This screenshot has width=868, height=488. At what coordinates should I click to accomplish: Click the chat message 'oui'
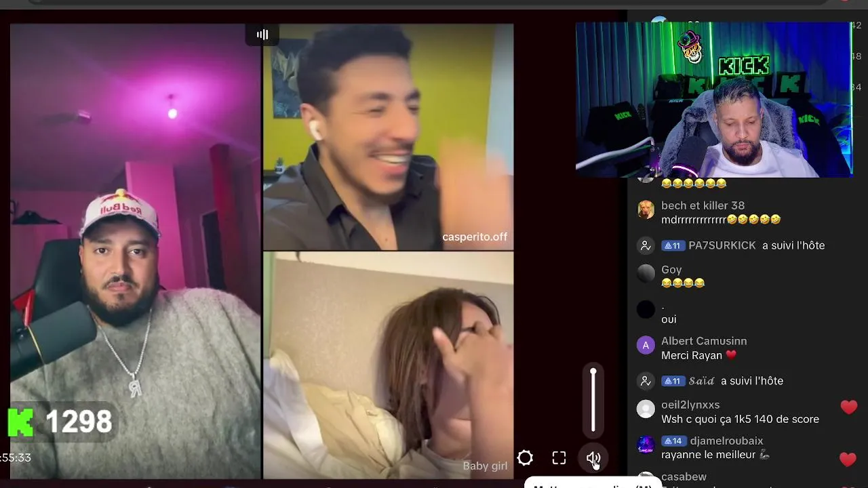669,319
